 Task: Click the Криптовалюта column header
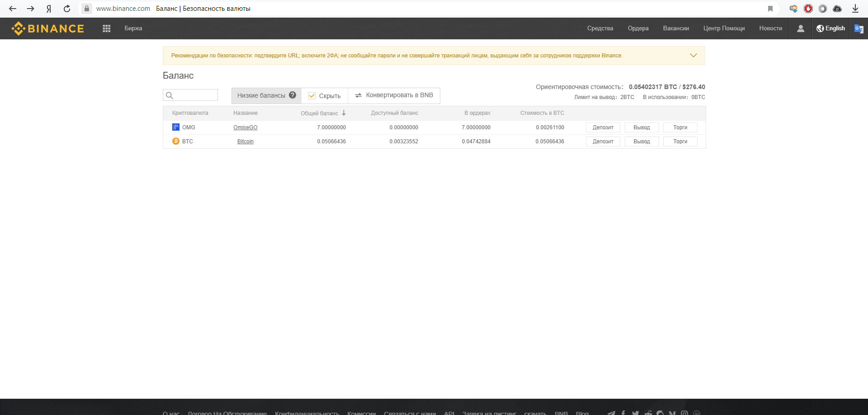pyautogui.click(x=190, y=113)
